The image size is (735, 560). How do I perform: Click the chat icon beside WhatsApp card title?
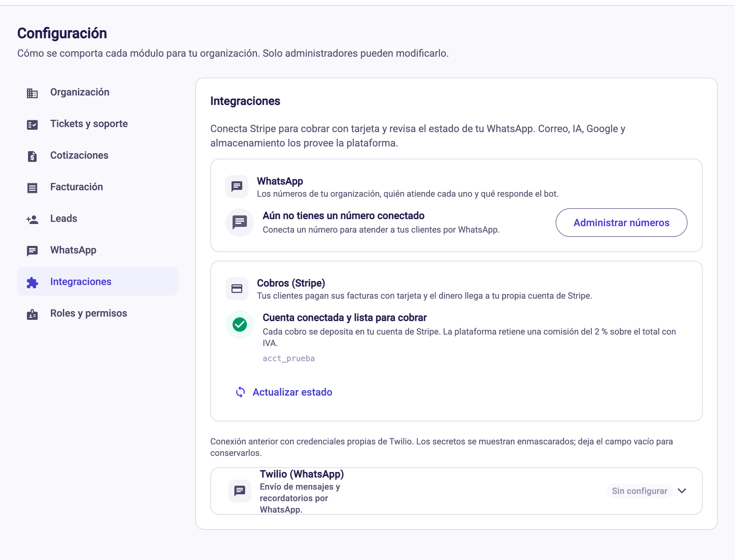tap(237, 186)
